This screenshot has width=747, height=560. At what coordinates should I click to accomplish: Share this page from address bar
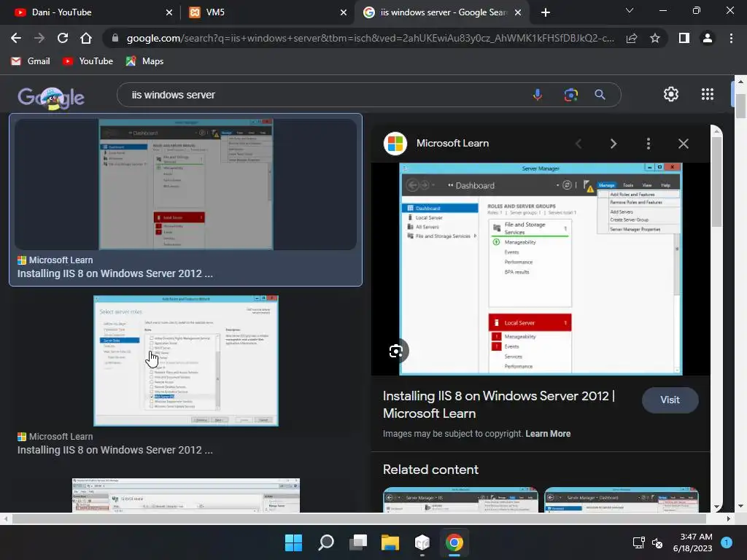tap(632, 38)
